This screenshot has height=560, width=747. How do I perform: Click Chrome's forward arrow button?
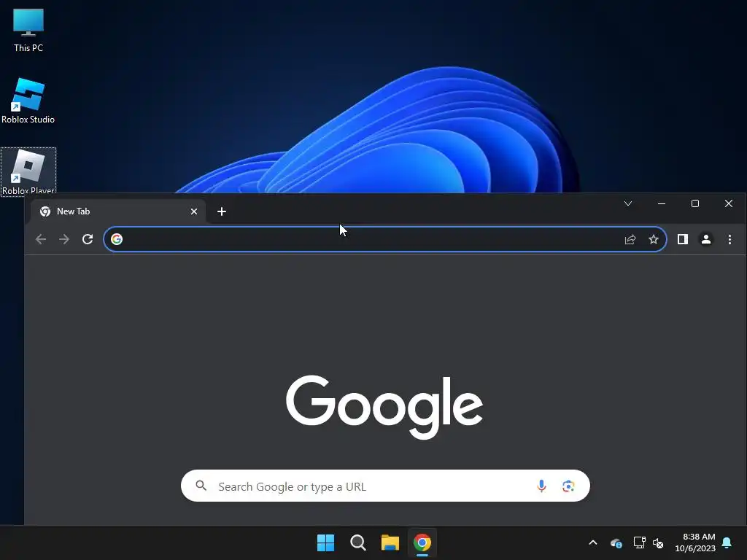pos(64,239)
